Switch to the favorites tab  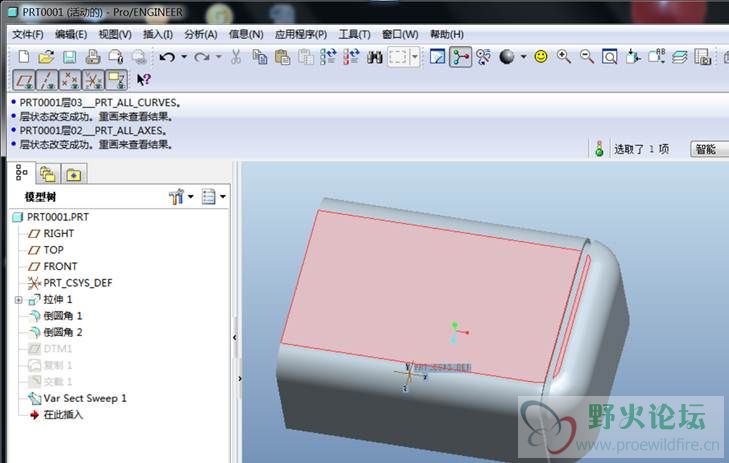tap(73, 174)
